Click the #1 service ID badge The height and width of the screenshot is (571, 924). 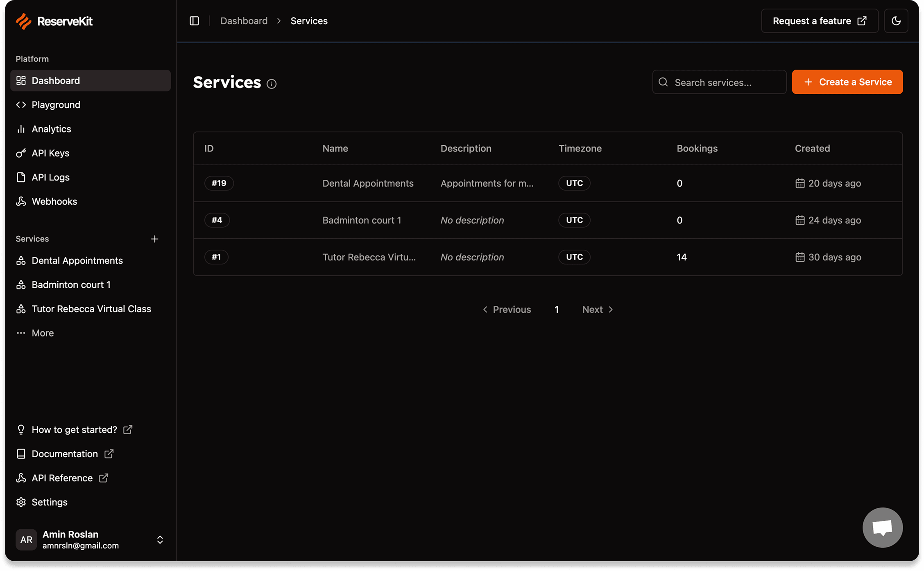(x=216, y=257)
